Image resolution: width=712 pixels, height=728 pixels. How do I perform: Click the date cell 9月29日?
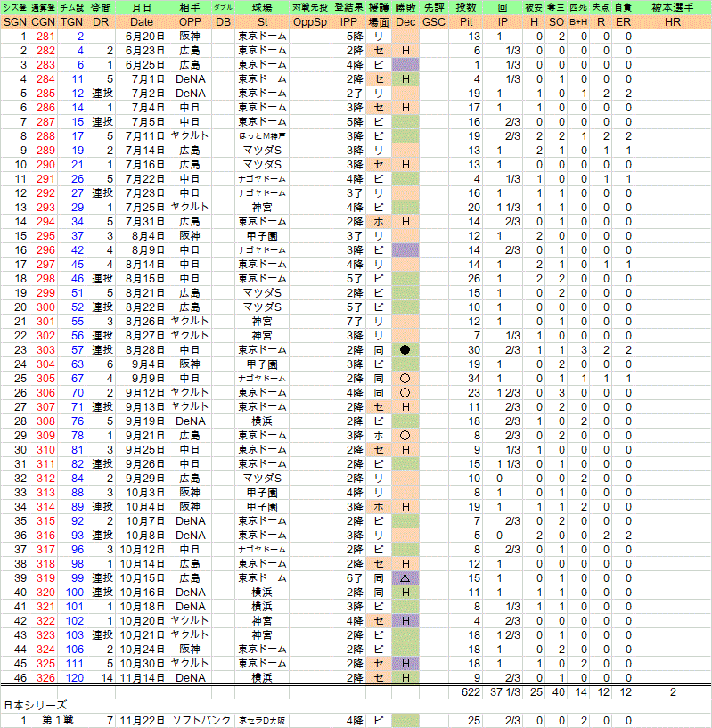coord(145,479)
